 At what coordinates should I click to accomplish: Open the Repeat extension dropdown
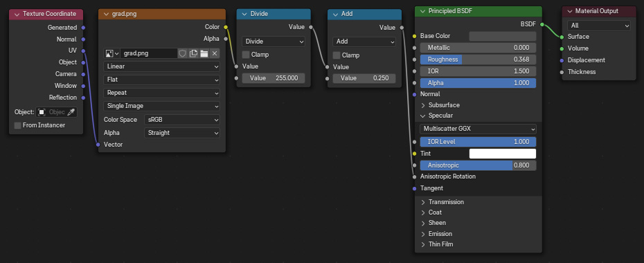tap(162, 93)
